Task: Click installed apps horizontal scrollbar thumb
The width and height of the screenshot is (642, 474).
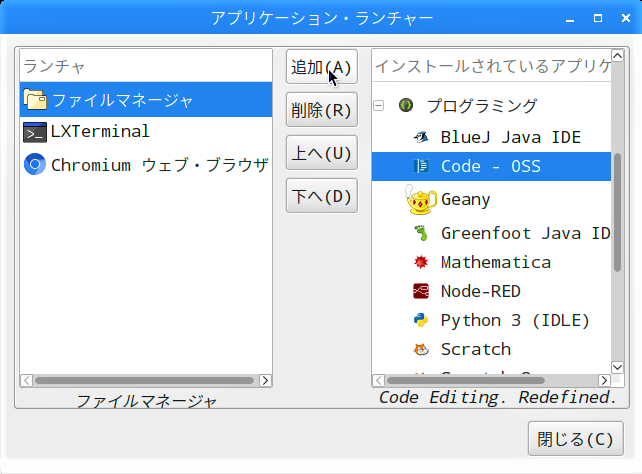Action: tap(466, 380)
